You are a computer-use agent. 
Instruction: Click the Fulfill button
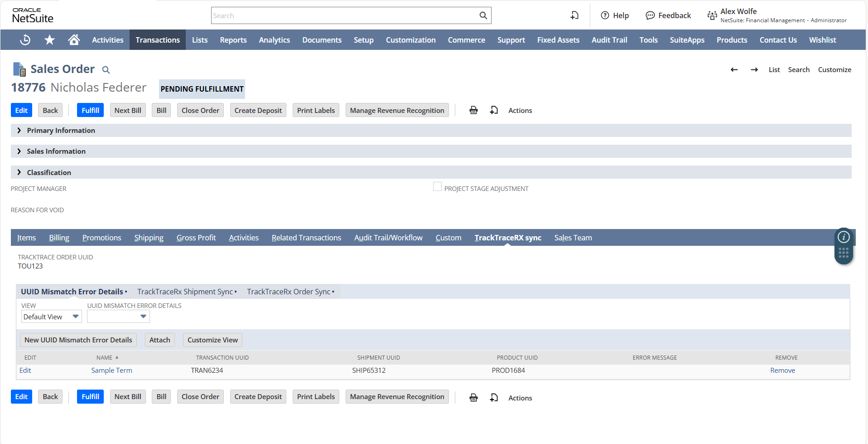pos(90,110)
